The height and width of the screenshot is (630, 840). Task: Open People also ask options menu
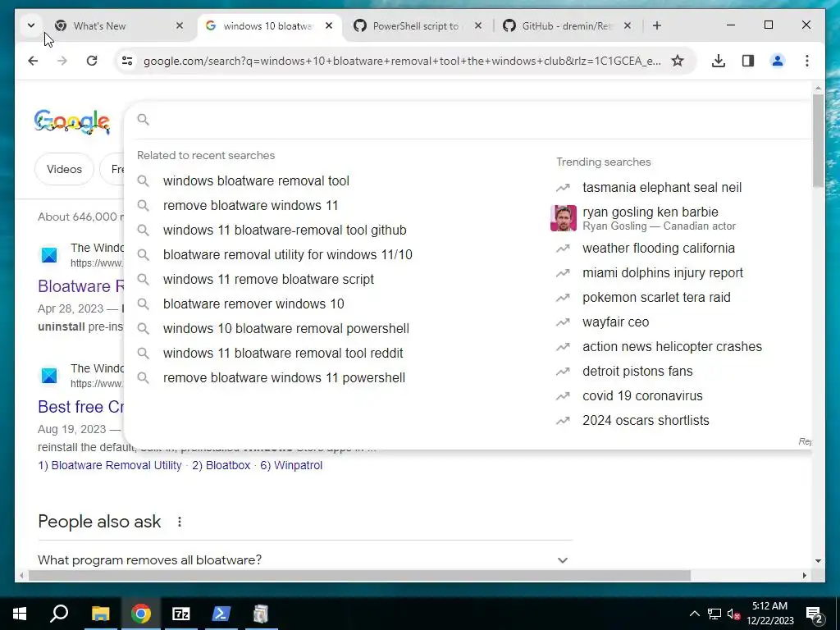[180, 522]
